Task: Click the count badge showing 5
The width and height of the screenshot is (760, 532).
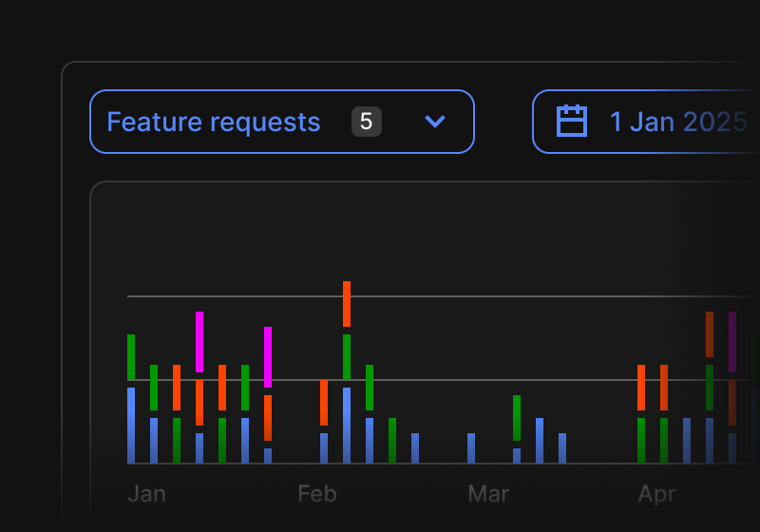Action: (367, 122)
